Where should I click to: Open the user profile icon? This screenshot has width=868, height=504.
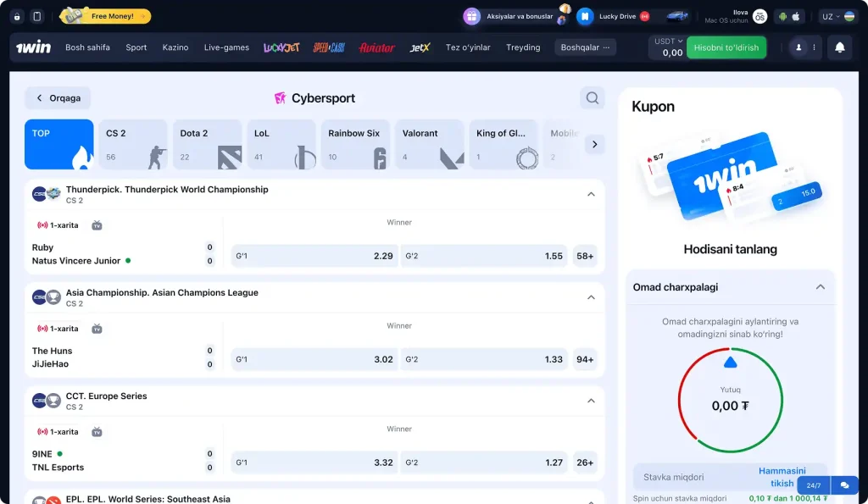[798, 47]
